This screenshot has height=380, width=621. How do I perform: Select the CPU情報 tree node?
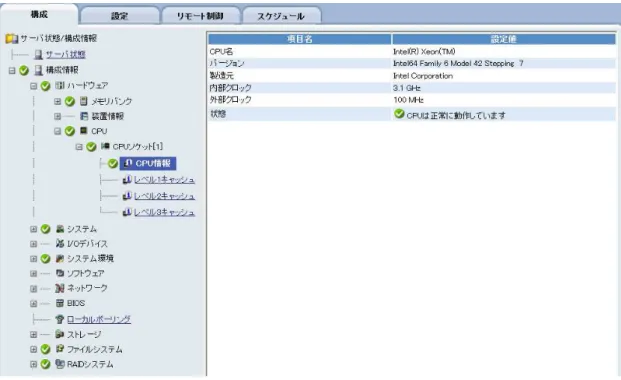pos(148,163)
